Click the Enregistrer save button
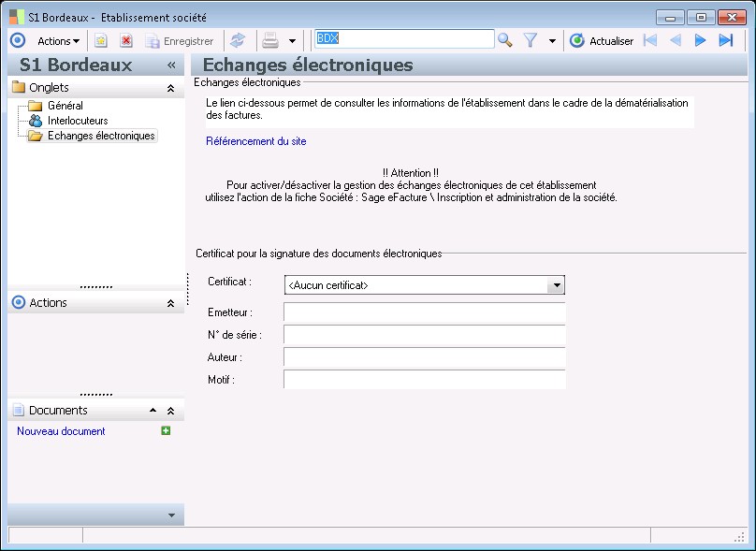The width and height of the screenshot is (756, 551). 180,41
